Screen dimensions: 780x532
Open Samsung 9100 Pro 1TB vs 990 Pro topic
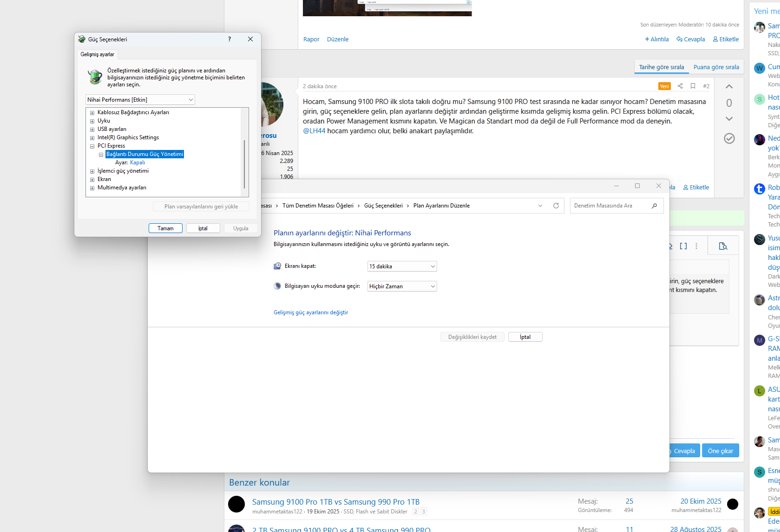pyautogui.click(x=336, y=502)
